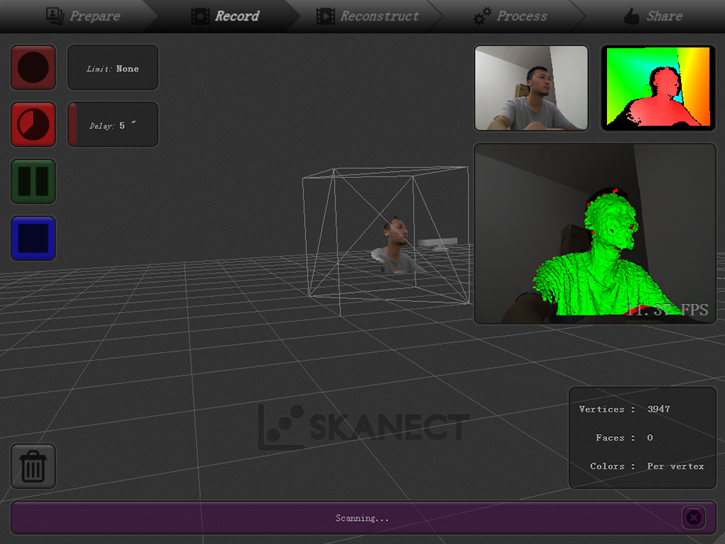Click the Colors : Per vertex readout
The width and height of the screenshot is (725, 544).
[x=647, y=466]
